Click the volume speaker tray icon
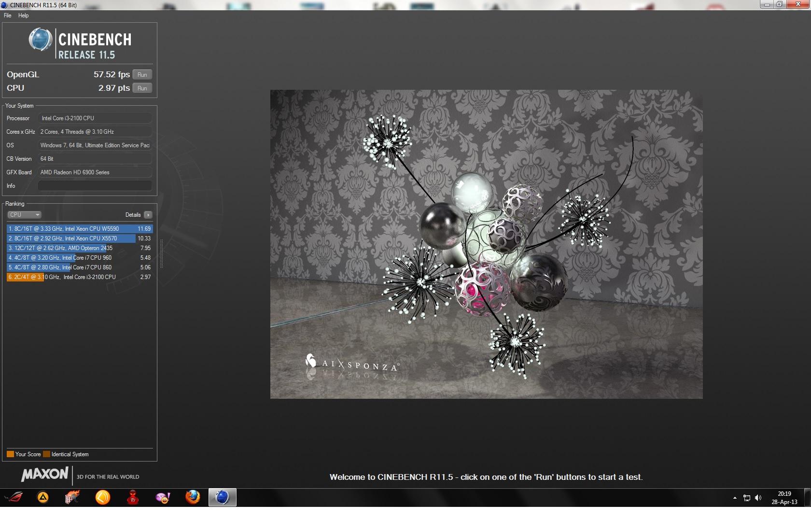 (758, 498)
